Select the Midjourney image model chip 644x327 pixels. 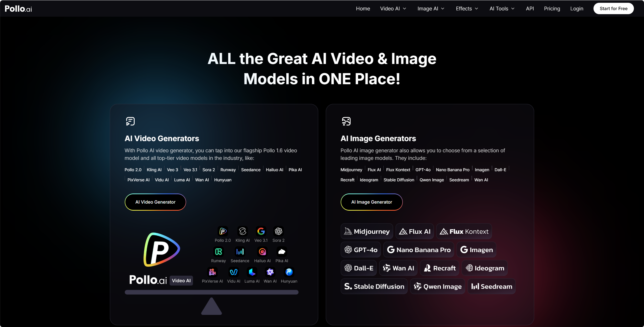367,231
